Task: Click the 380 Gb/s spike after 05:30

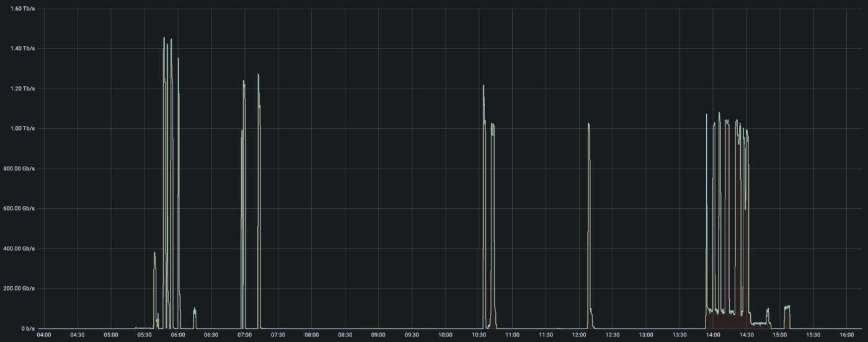Action: pos(154,253)
